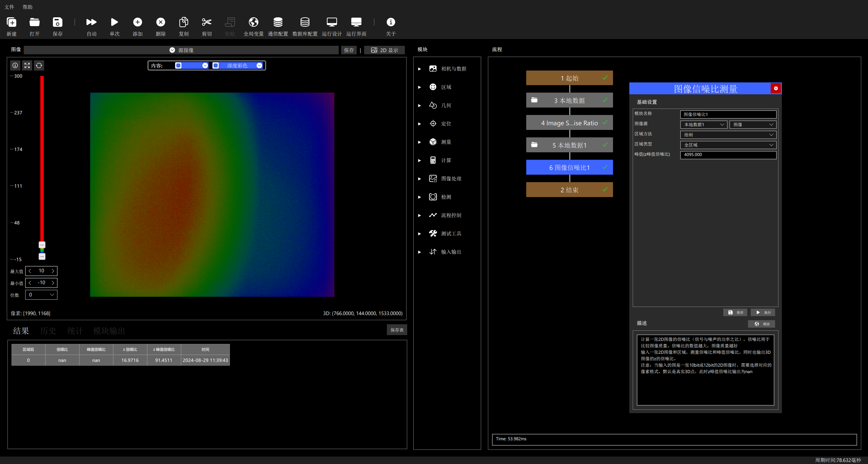Switch to the 模块输出 tab

click(109, 331)
